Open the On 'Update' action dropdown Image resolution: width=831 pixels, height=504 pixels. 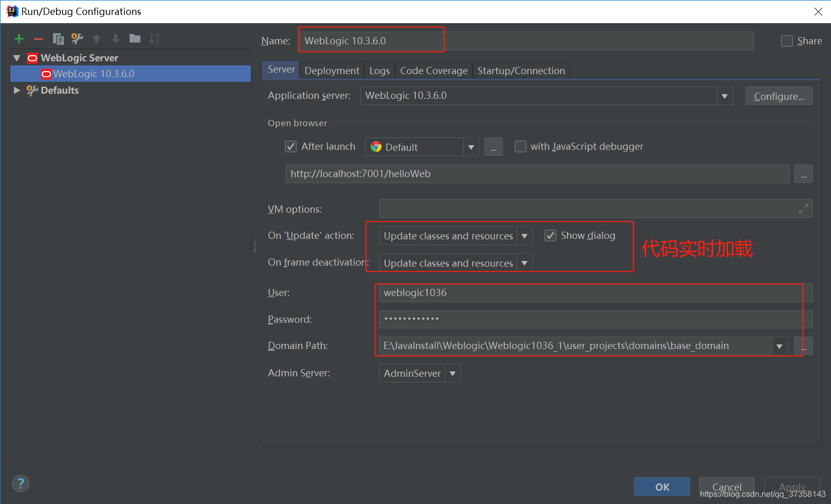pos(524,236)
